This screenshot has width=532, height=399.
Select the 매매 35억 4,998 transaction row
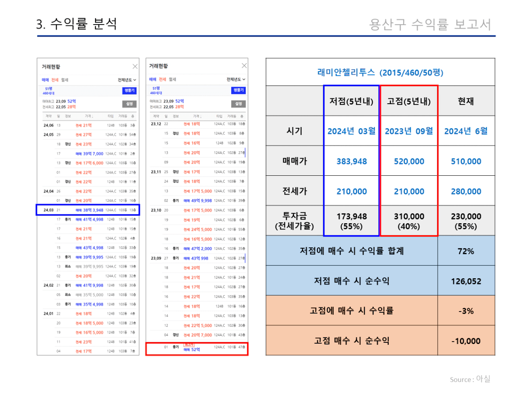[89, 304]
